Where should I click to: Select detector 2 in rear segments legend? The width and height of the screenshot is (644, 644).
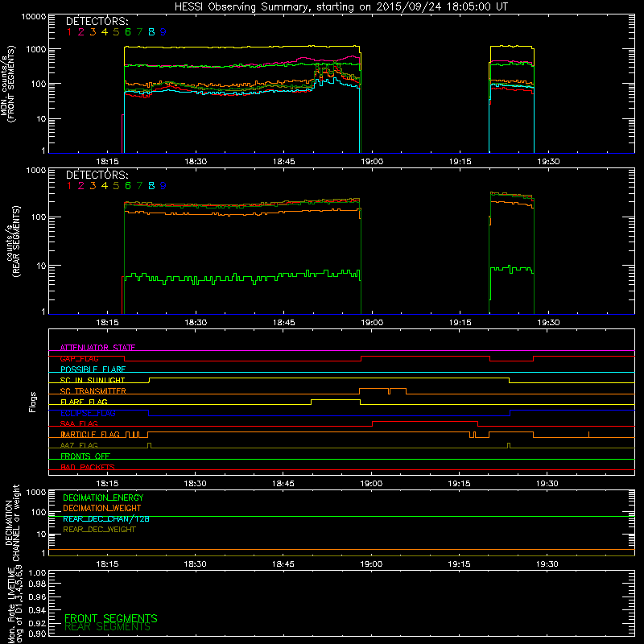81,186
